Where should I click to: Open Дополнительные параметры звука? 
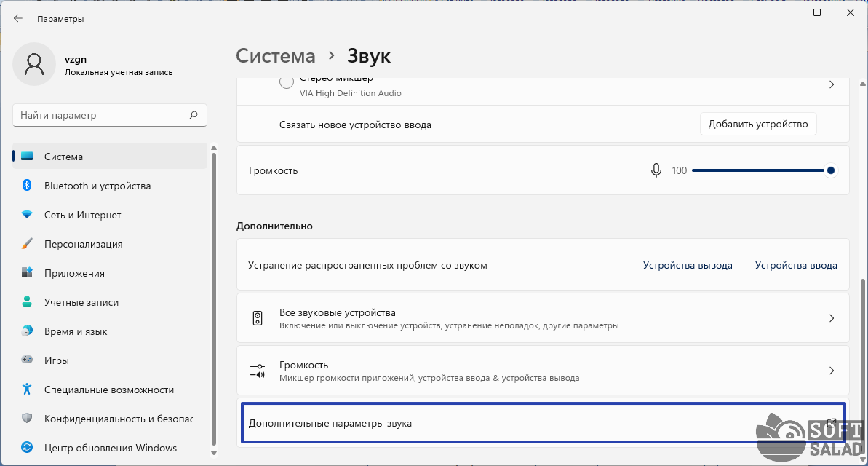click(x=543, y=423)
